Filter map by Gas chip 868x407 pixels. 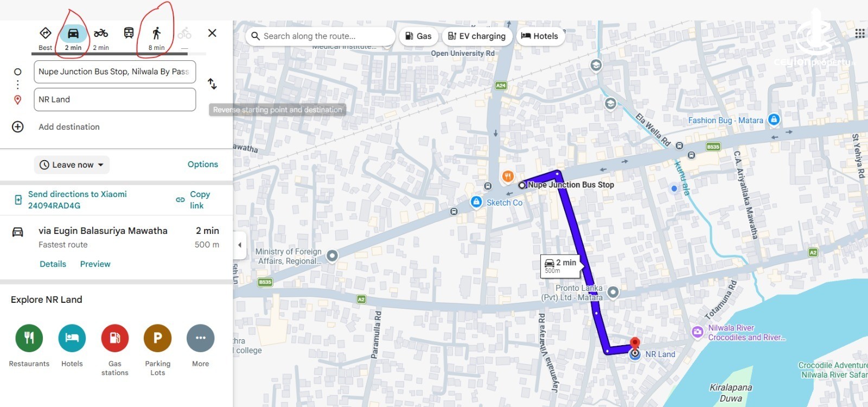click(418, 36)
